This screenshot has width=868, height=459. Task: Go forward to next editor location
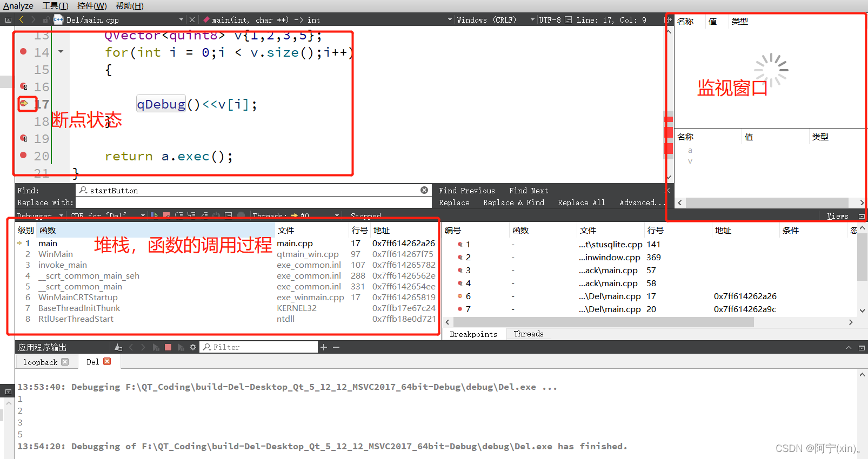(x=34, y=19)
